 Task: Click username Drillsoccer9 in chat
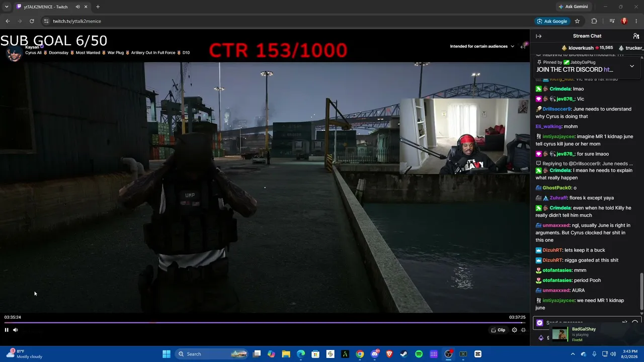pos(556,109)
